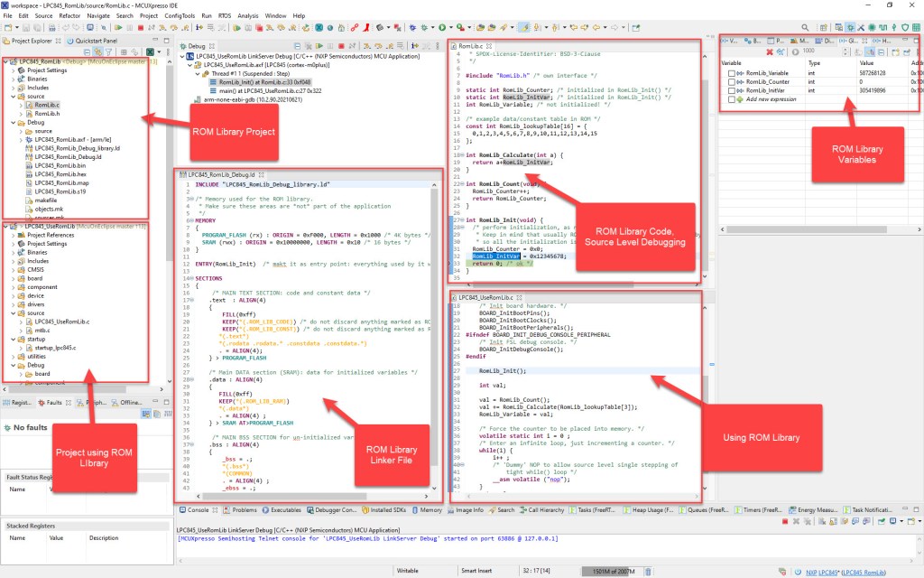Expand the CMSIS folder in Project Explorer
The height and width of the screenshot is (578, 924).
[13, 269]
